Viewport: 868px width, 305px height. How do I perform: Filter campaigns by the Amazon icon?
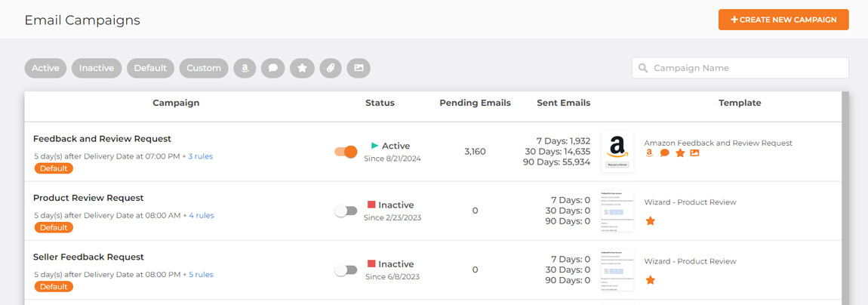tap(245, 68)
